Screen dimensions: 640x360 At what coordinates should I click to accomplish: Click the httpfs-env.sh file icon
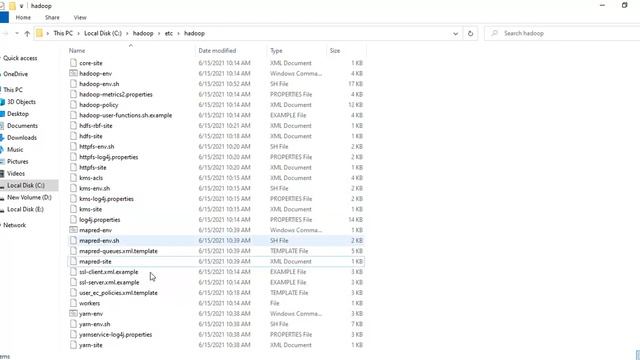point(73,147)
